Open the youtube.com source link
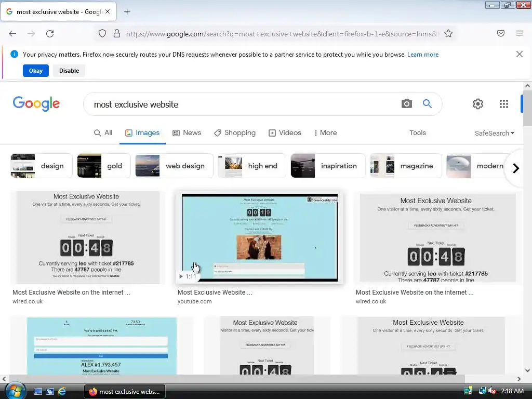Screen dimensions: 532x399 [194, 301]
